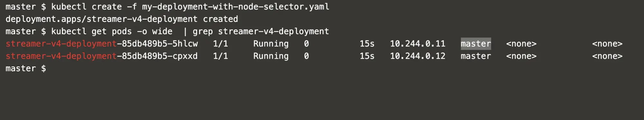This screenshot has width=644, height=120.
Task: Click the grep streamer-v4-deployment command text
Action: pos(261,31)
